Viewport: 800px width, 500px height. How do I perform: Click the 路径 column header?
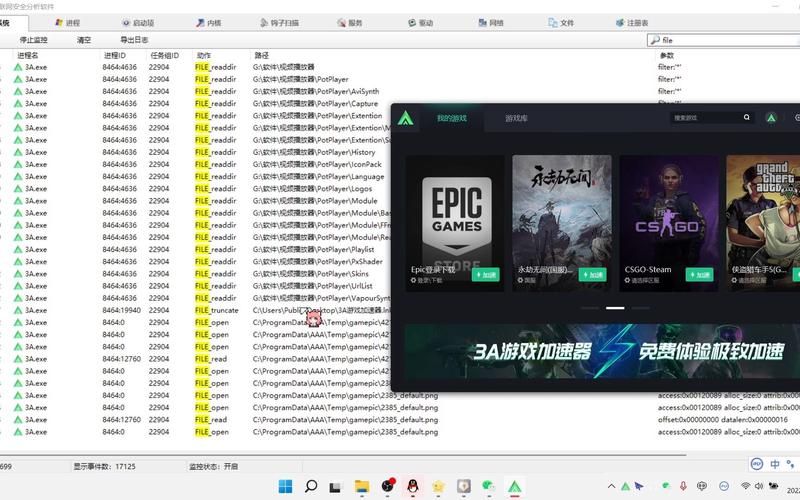pos(261,55)
